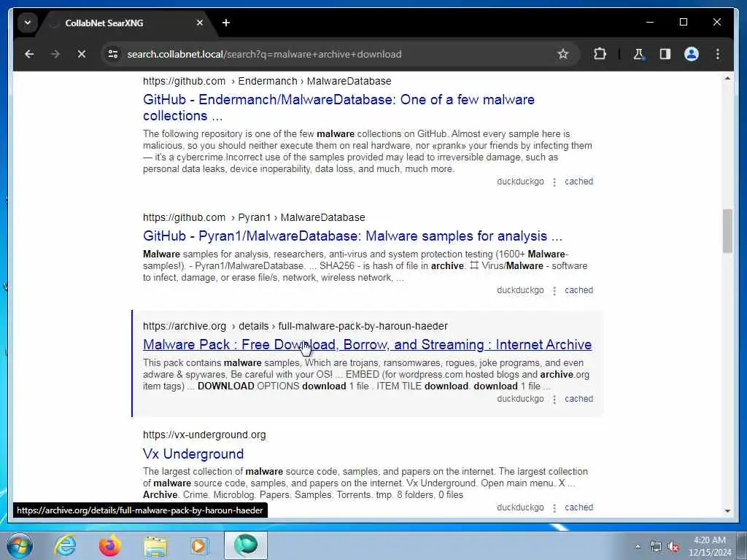Expand options dots beside Pyran1 result

[x=554, y=290]
